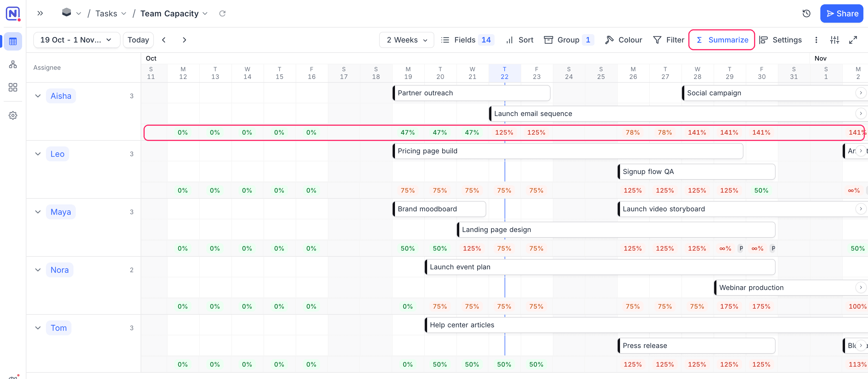Open the date range 19 Oct - 1 Nov picker
868x379 pixels.
[x=76, y=40]
